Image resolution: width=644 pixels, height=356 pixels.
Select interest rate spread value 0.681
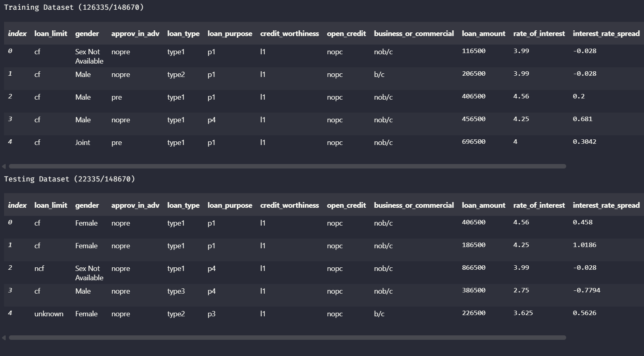[x=582, y=119]
